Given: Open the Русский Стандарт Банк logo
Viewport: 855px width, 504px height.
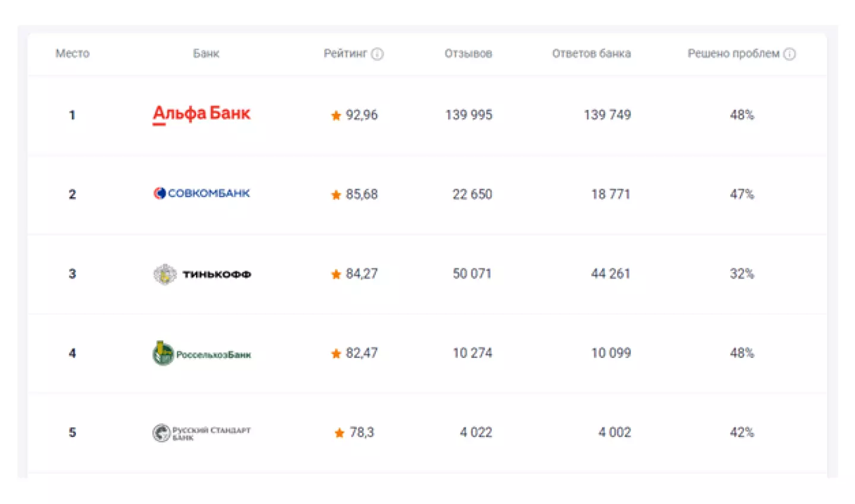Looking at the screenshot, I should tap(202, 433).
